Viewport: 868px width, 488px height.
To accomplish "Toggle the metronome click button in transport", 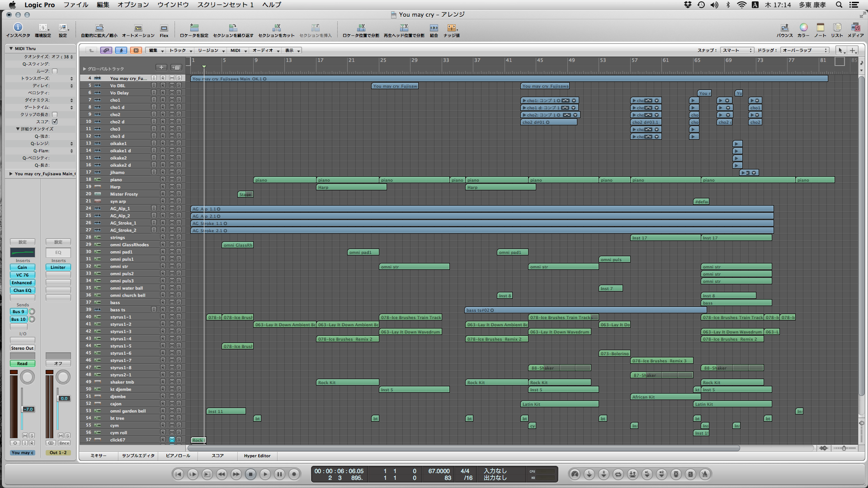I will (705, 474).
